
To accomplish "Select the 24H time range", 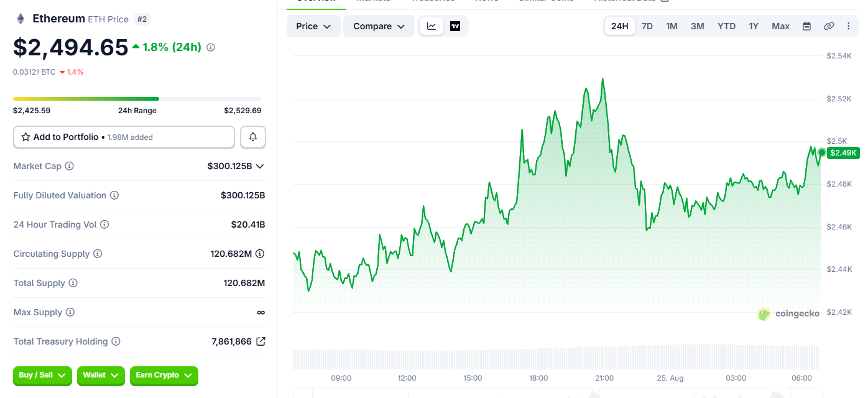I will click(620, 26).
